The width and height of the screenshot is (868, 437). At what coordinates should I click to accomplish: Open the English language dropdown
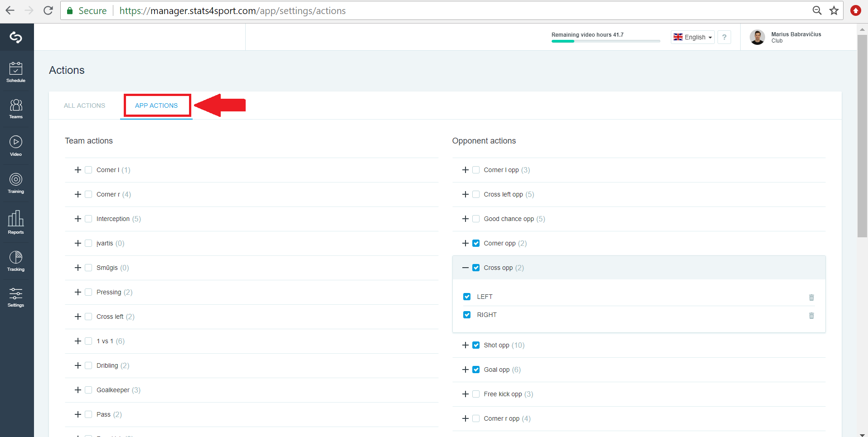click(x=693, y=37)
